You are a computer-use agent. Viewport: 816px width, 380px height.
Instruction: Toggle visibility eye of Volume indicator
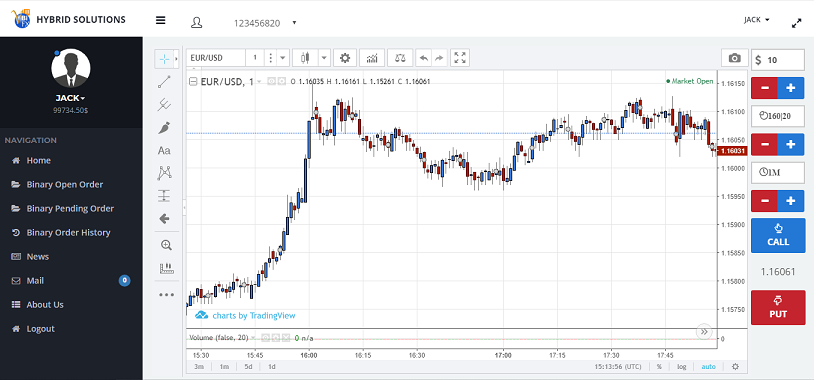tap(266, 338)
